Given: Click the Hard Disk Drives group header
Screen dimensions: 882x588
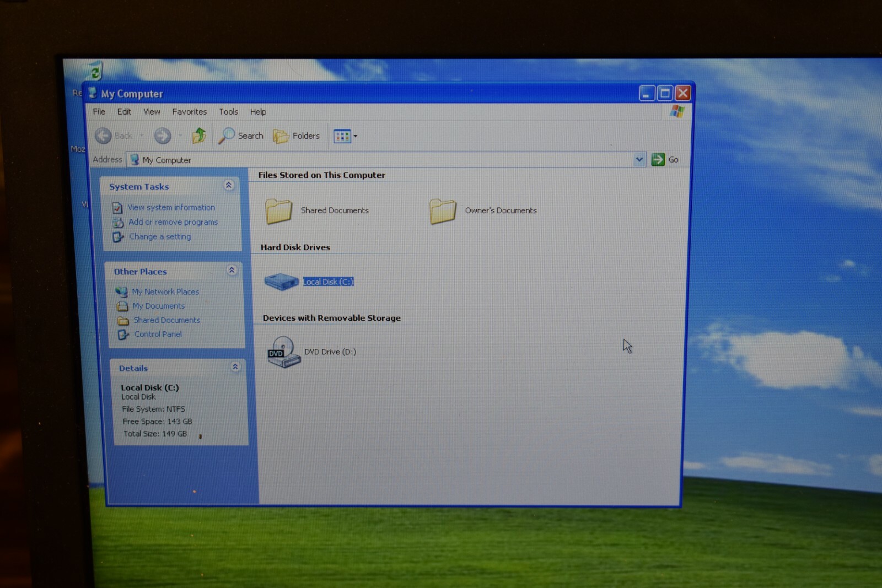Looking at the screenshot, I should (295, 247).
